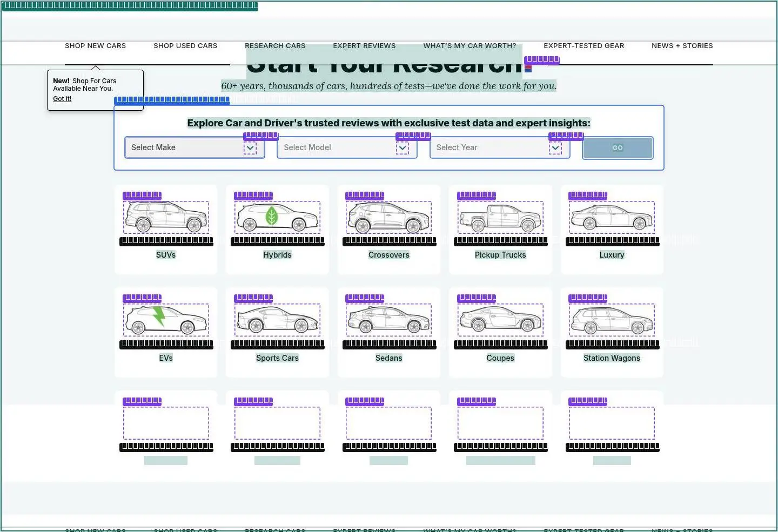This screenshot has width=778, height=532.
Task: Expand the Select Year dropdown arrow
Action: pyautogui.click(x=555, y=148)
